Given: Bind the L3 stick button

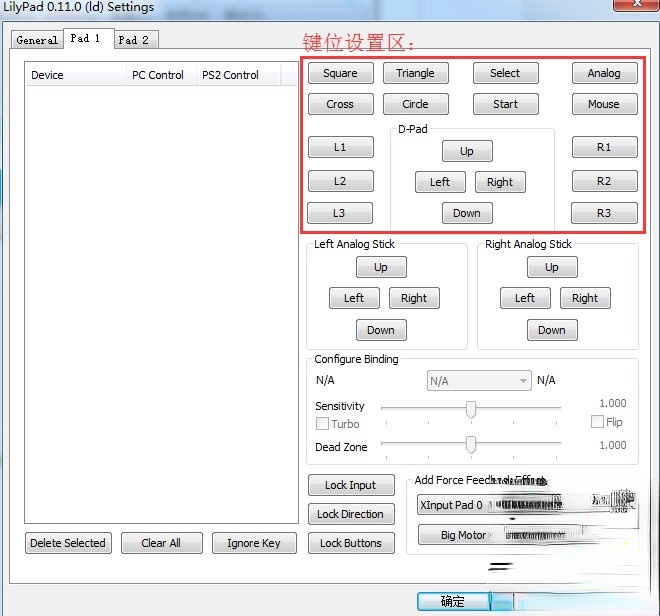Looking at the screenshot, I should pos(340,213).
